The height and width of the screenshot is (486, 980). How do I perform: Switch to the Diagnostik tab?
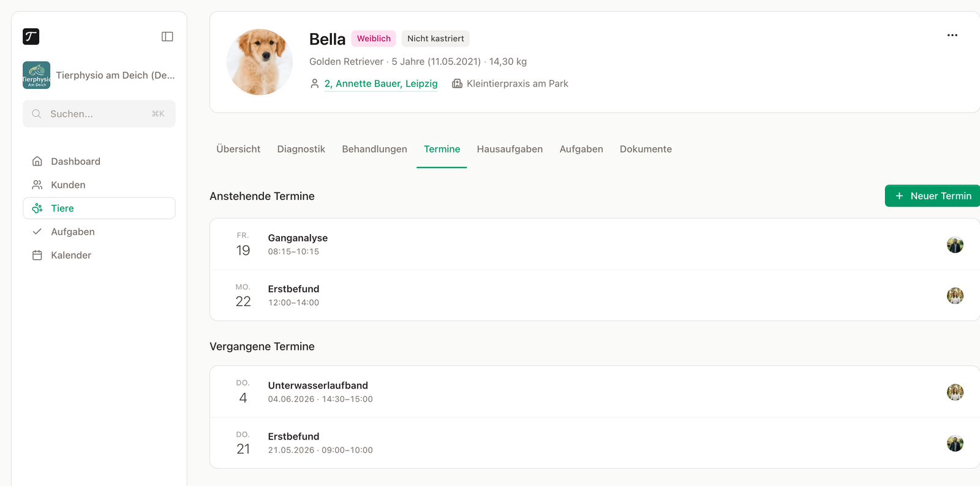coord(301,149)
